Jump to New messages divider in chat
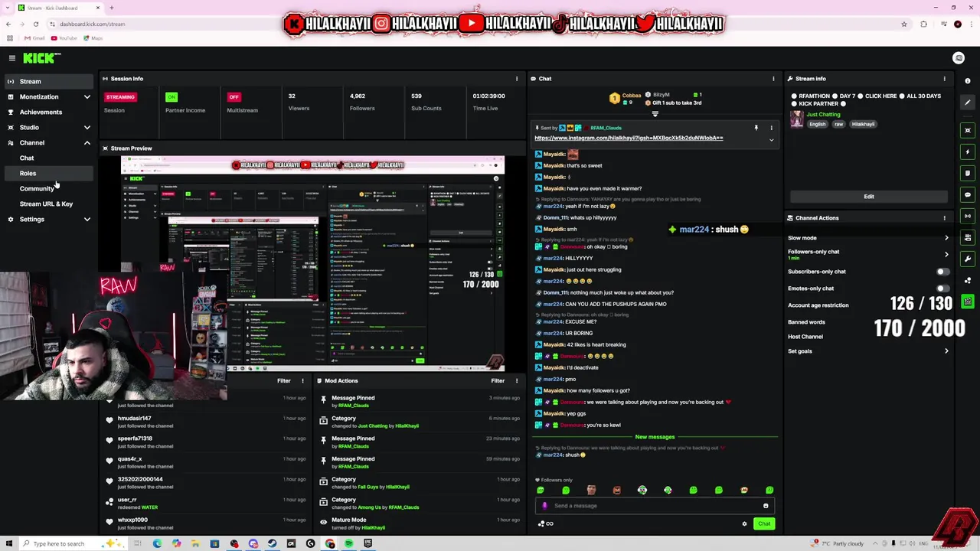The height and width of the screenshot is (551, 980). coord(655,437)
